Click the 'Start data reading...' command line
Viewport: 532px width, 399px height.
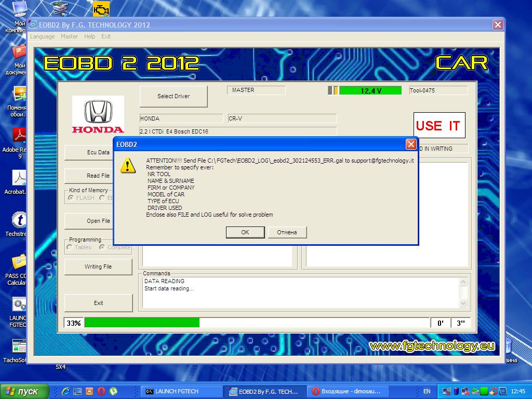[x=169, y=289]
